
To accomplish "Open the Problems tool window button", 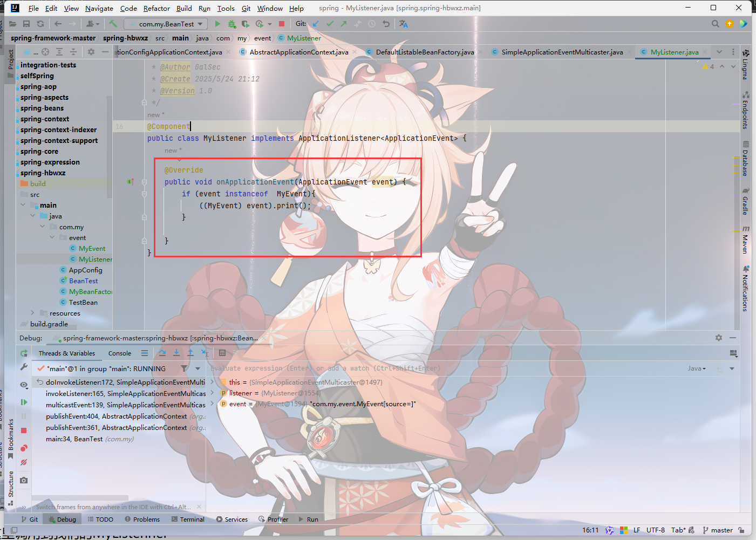I will click(x=142, y=520).
